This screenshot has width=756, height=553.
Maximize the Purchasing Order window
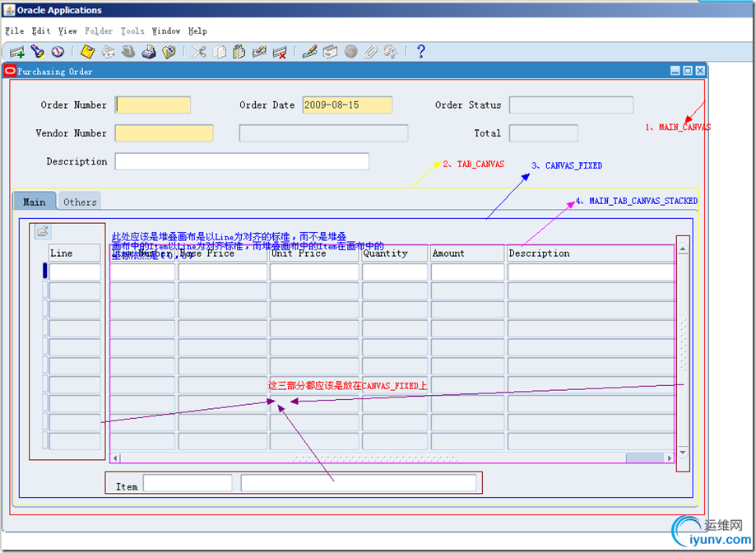point(688,71)
